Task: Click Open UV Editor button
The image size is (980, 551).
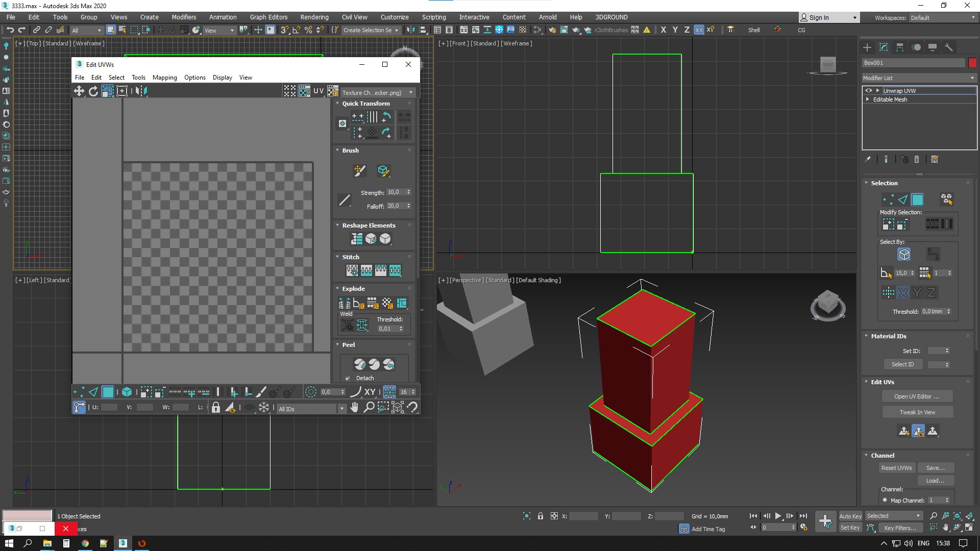Action: click(x=917, y=396)
